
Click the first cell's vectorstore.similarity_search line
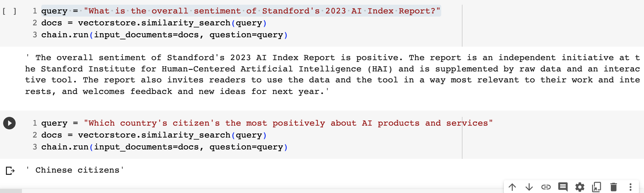coord(154,23)
